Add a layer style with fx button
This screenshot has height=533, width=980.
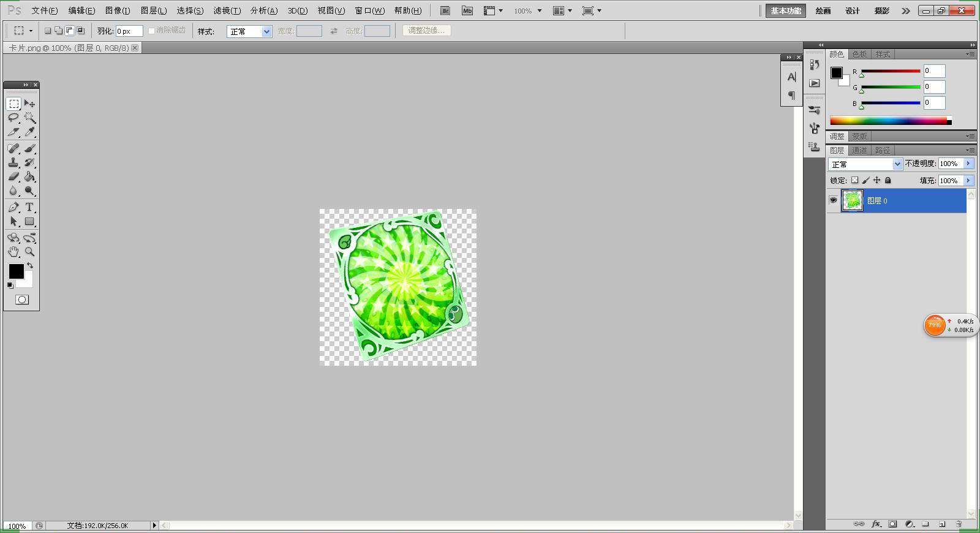click(x=876, y=524)
